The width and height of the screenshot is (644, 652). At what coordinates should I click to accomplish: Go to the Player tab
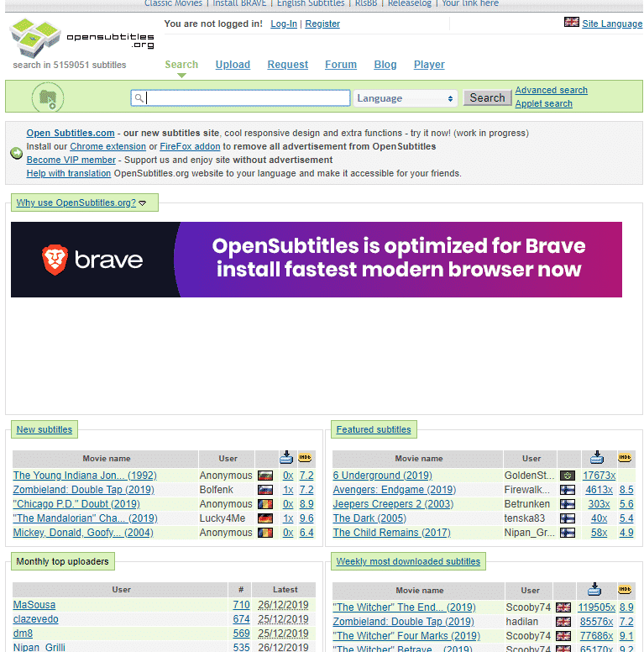pos(429,65)
